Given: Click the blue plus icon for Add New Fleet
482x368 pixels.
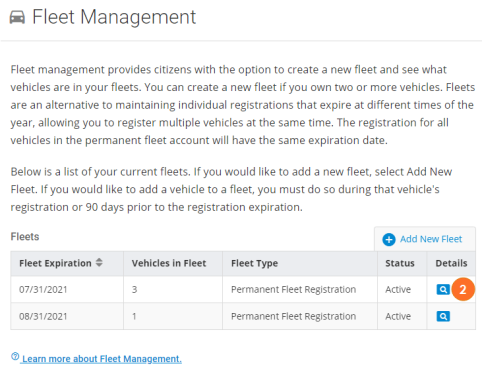Looking at the screenshot, I should pyautogui.click(x=389, y=239).
